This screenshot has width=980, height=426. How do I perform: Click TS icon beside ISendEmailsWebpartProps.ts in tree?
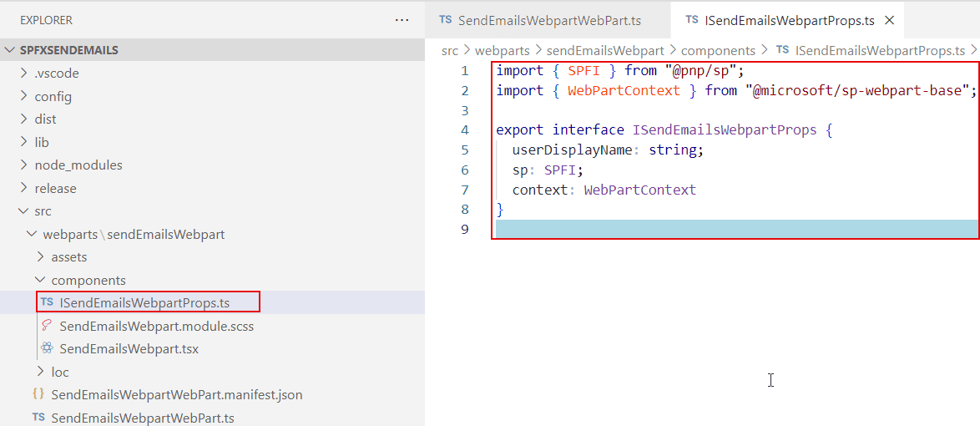[47, 302]
